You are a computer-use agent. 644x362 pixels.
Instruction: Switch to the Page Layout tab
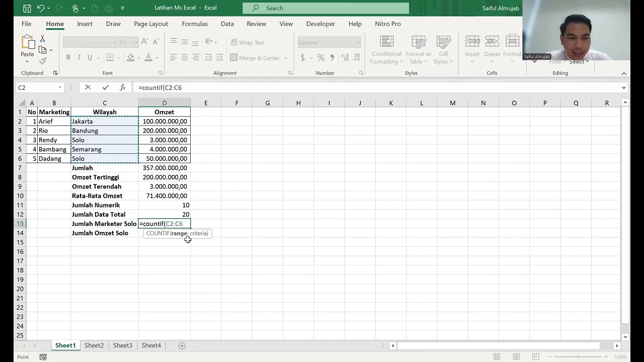point(151,24)
